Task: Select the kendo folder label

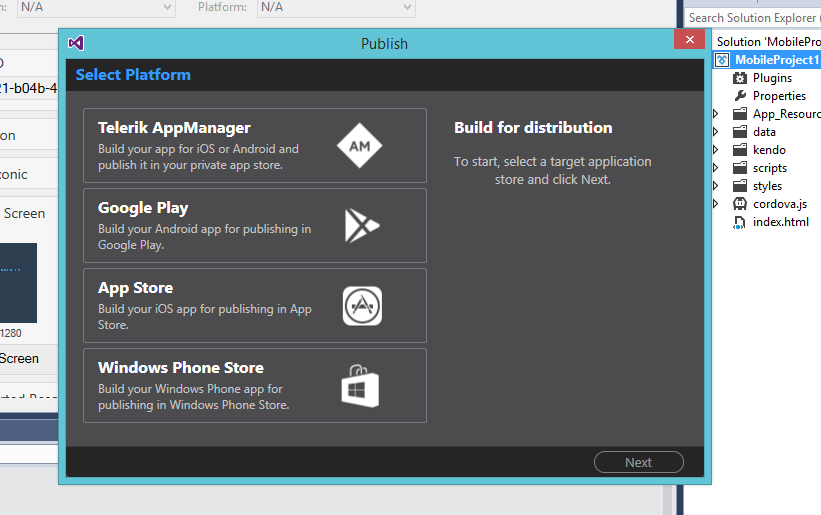Action: point(769,150)
